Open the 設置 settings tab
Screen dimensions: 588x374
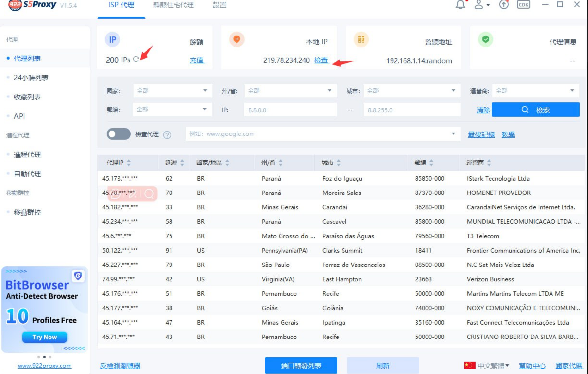point(219,5)
